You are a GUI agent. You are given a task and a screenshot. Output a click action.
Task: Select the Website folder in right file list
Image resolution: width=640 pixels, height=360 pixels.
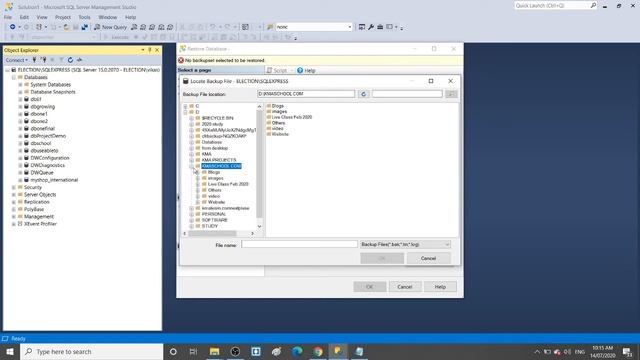point(280,134)
